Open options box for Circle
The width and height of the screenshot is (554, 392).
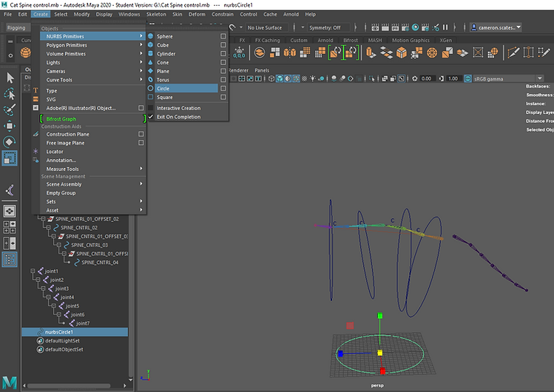223,88
